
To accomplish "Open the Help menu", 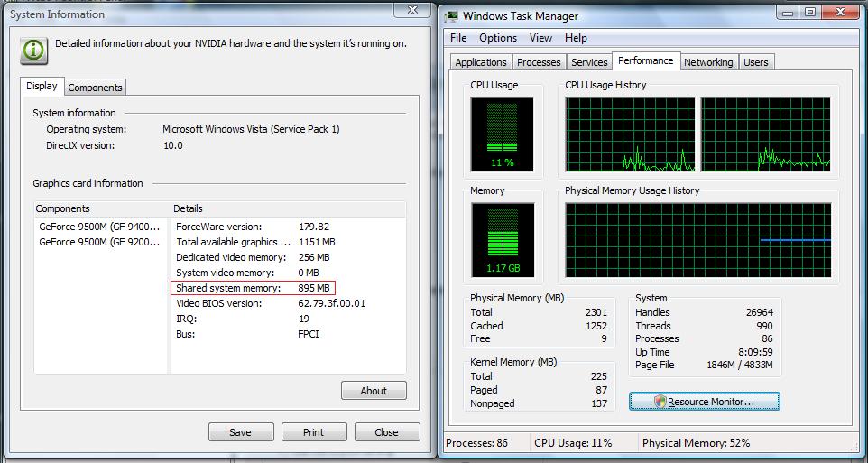I will tap(576, 38).
